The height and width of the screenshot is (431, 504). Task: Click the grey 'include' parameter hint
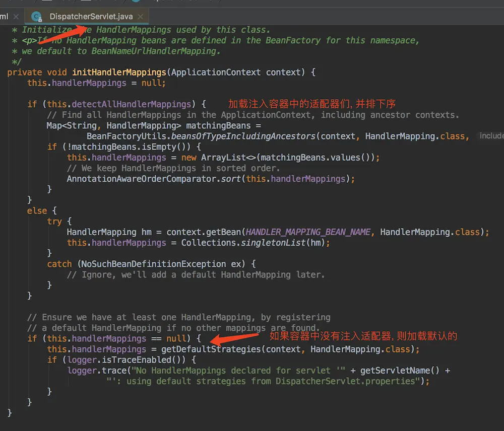[x=491, y=136]
